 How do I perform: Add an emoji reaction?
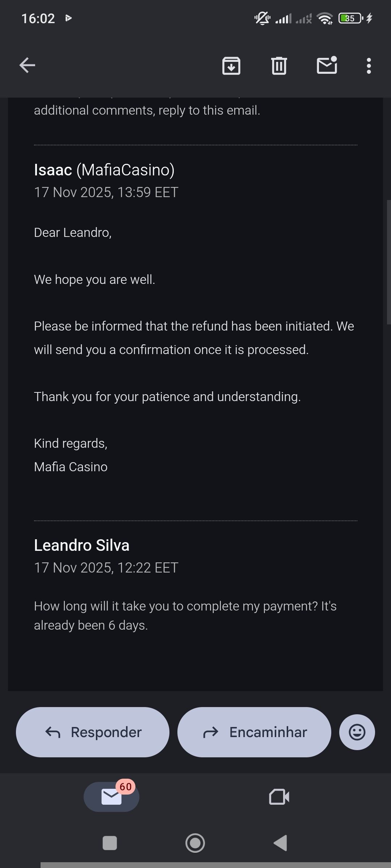(357, 732)
